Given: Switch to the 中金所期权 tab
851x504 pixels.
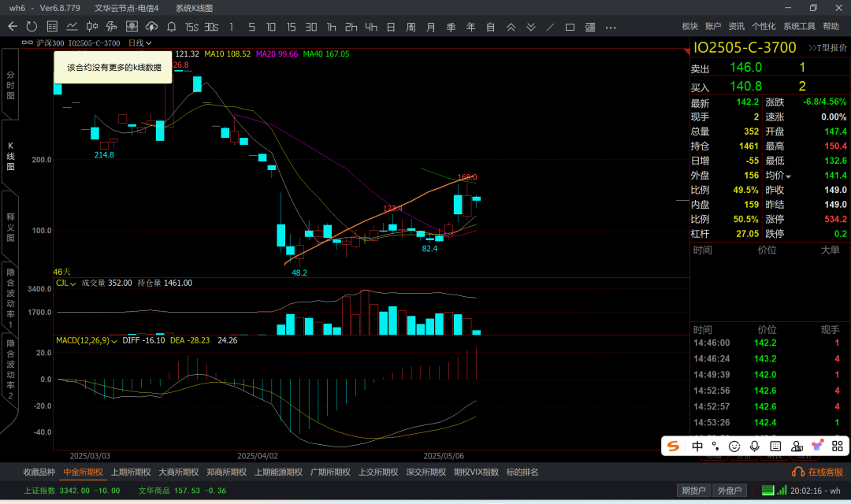Looking at the screenshot, I should tap(83, 472).
